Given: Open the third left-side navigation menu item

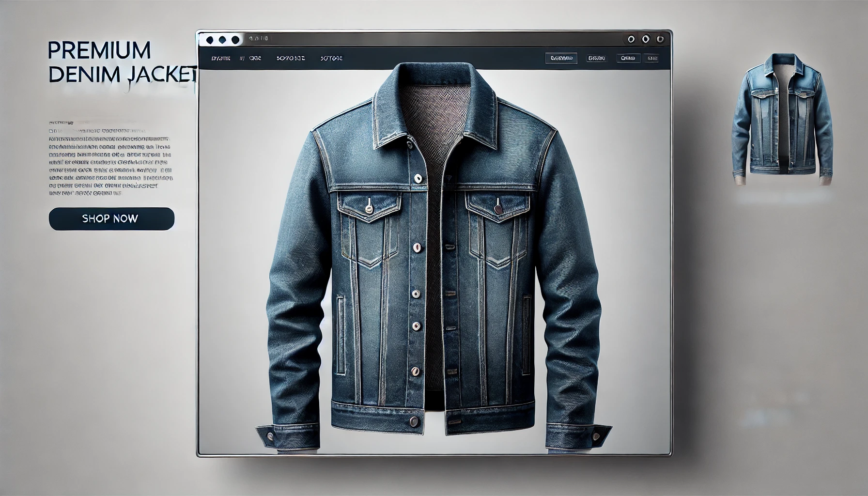Looking at the screenshot, I should [x=291, y=58].
